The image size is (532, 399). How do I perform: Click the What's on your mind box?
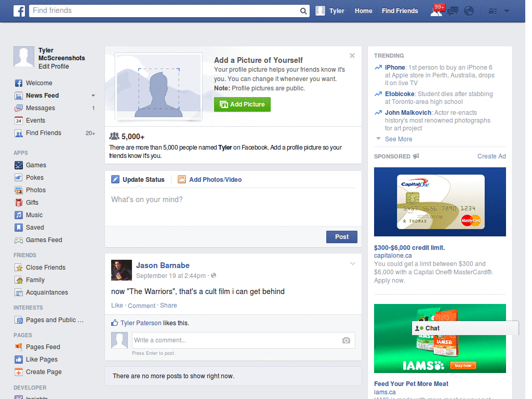pos(233,207)
